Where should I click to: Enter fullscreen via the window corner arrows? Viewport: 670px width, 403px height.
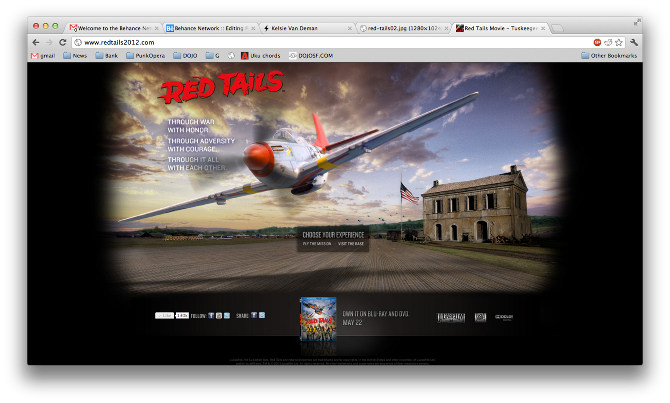(637, 22)
